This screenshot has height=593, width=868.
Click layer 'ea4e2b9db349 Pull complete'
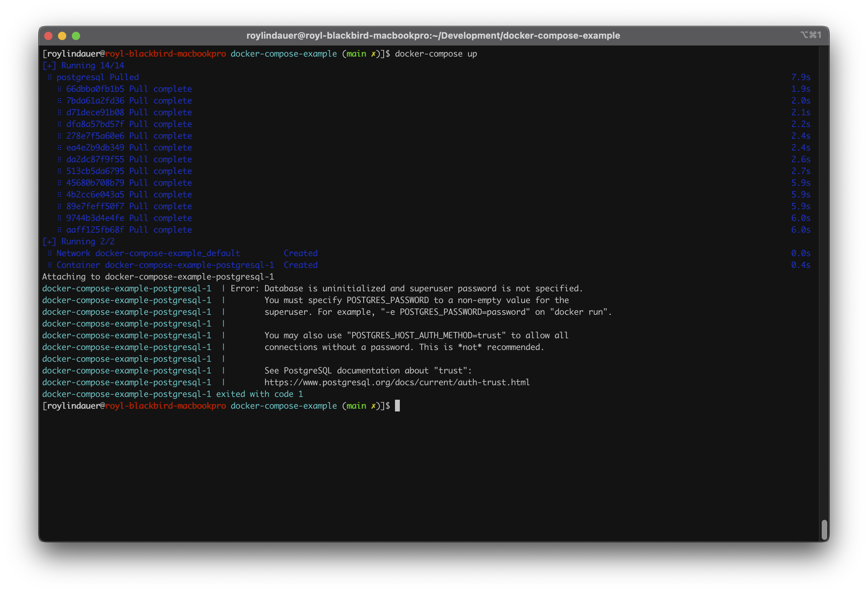click(x=129, y=147)
